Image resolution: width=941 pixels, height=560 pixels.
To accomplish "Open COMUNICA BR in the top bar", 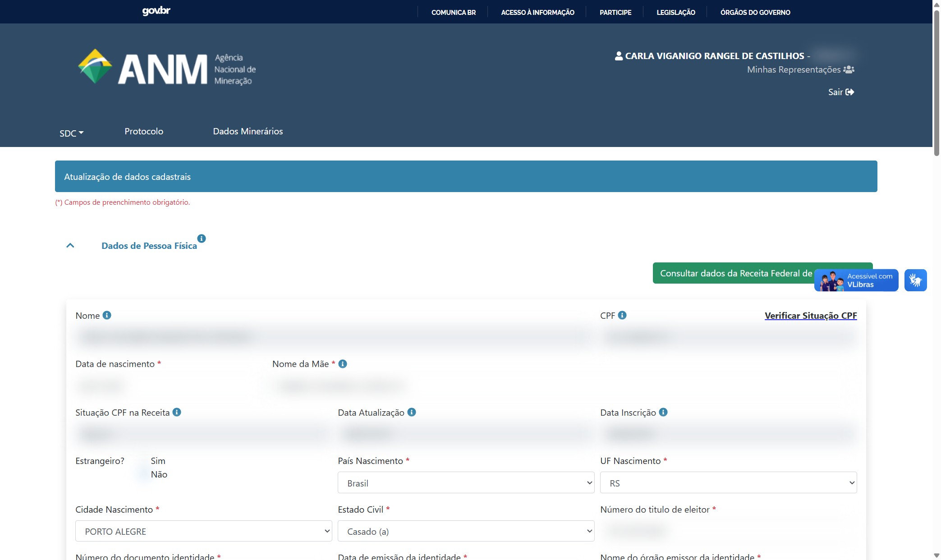I will pyautogui.click(x=454, y=12).
